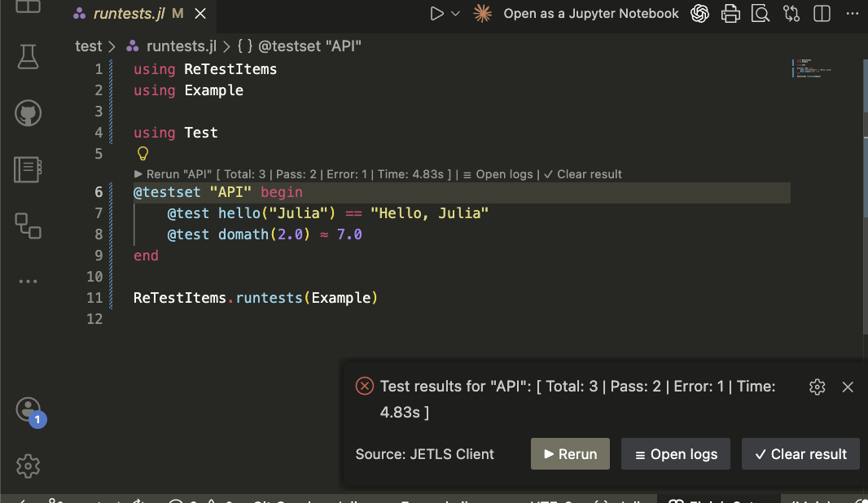Click the printer icon in editor toolbar
Viewport: 868px width, 503px height.
tap(730, 13)
